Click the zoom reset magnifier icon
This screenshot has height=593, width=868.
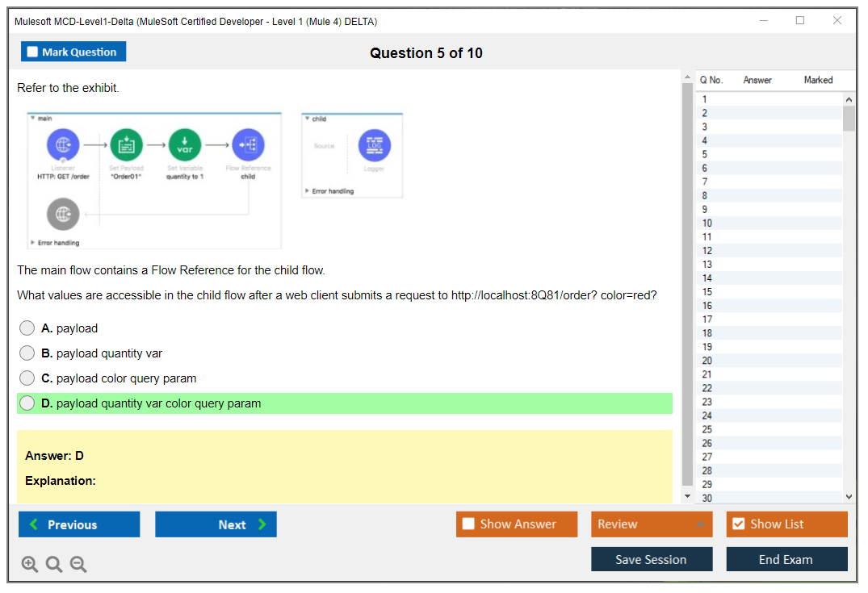coord(54,565)
